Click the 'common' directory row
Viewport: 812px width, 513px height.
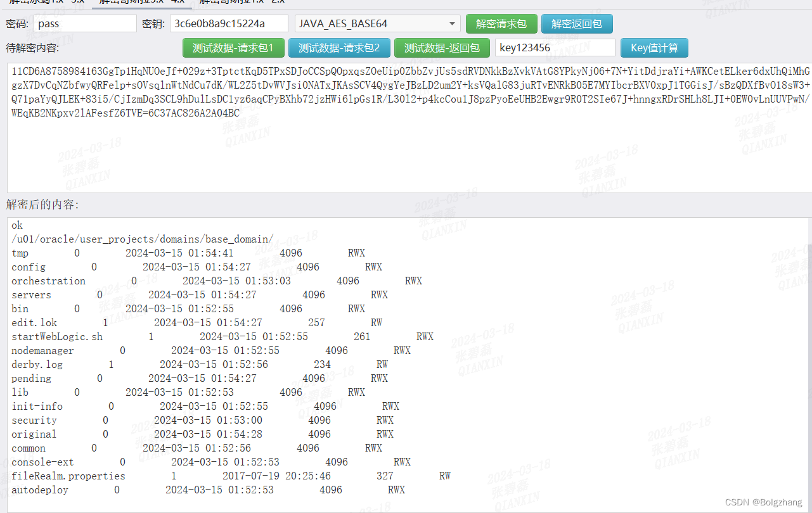click(x=197, y=448)
